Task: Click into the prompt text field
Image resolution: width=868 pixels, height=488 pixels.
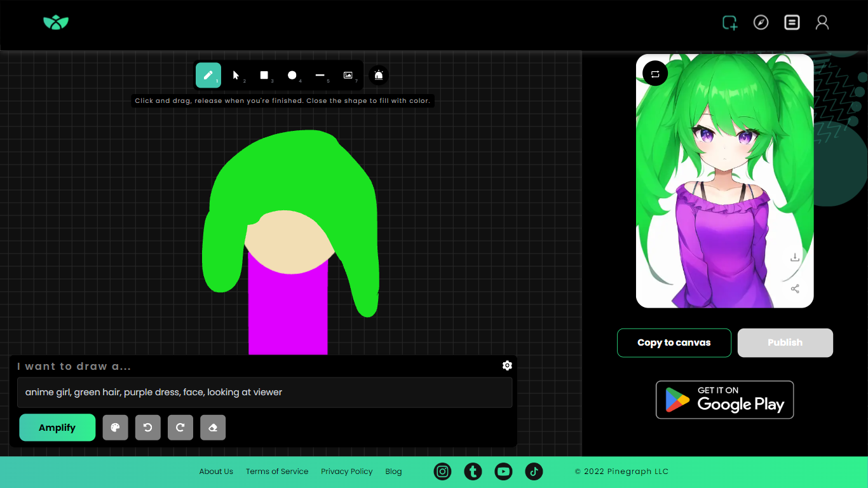Action: (x=264, y=392)
